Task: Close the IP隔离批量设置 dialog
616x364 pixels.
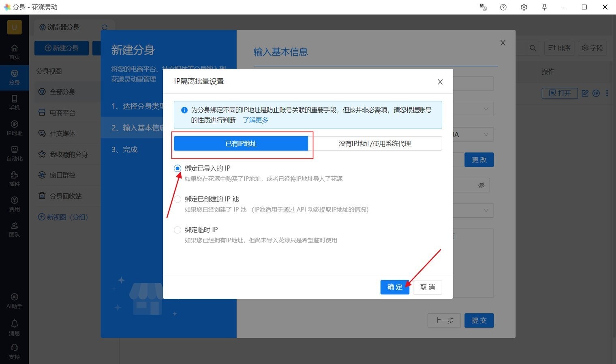Action: pyautogui.click(x=440, y=82)
